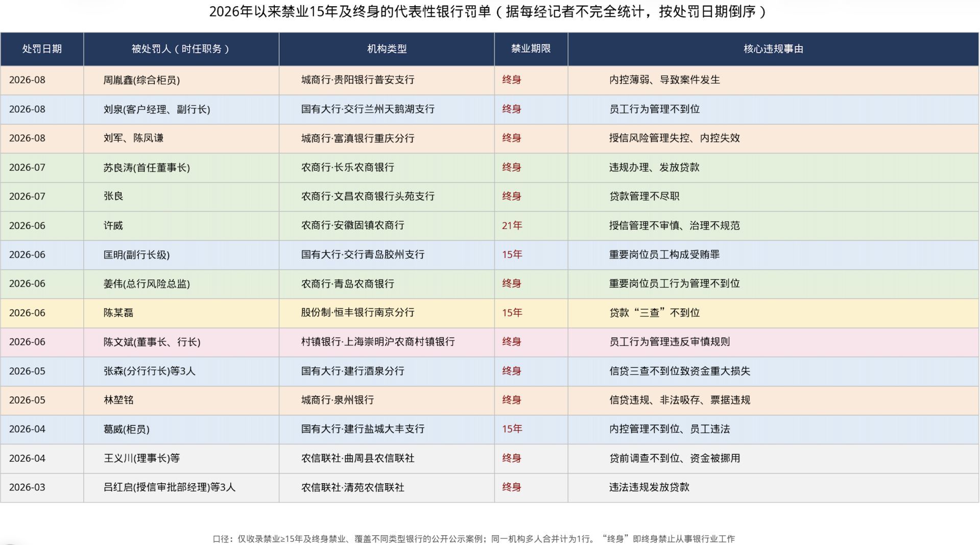Click the reason 违法违规发放贷款
This screenshot has width=980, height=545.
click(x=649, y=487)
